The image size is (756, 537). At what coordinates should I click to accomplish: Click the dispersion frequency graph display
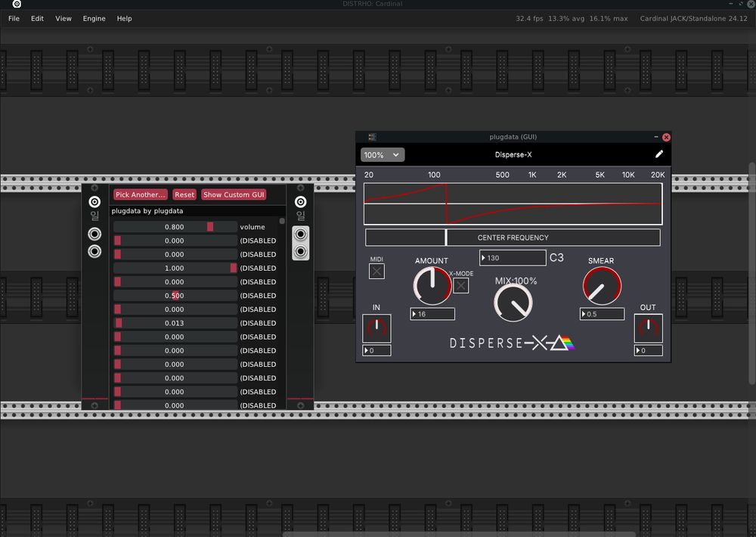(513, 203)
